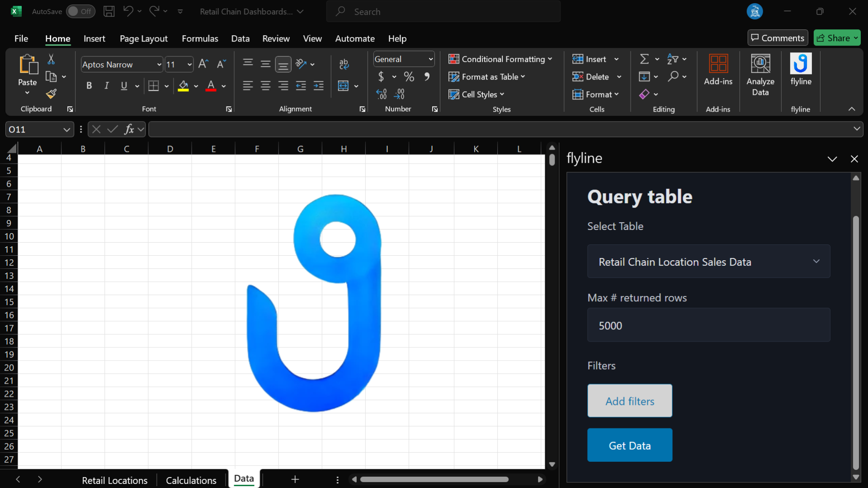Switch to the Calculations sheet tab
This screenshot has height=488, width=868.
[x=191, y=480]
